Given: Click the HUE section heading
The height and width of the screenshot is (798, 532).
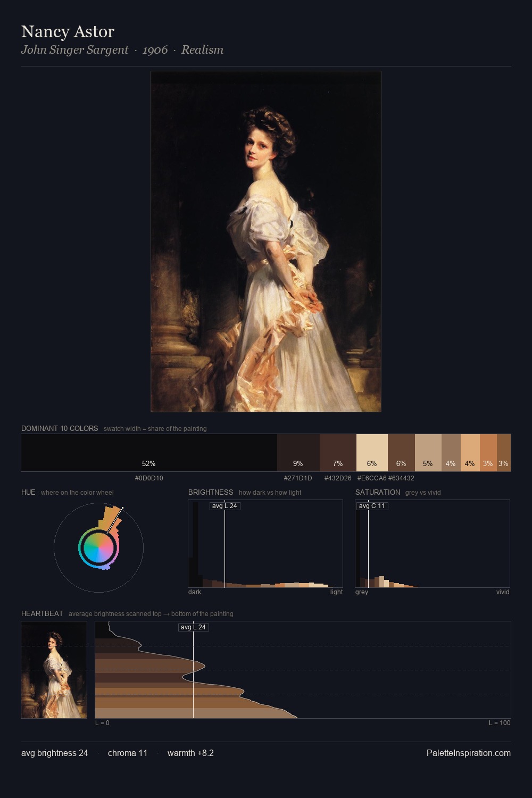Looking at the screenshot, I should tap(28, 492).
